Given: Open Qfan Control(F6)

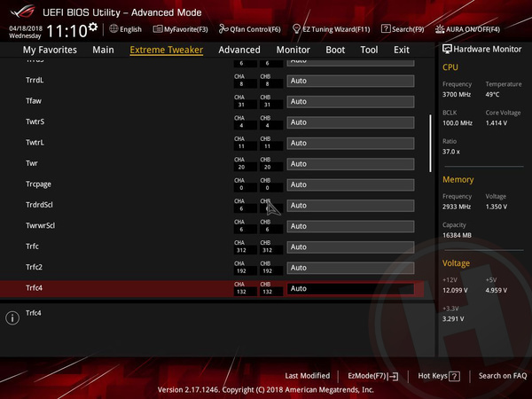Looking at the screenshot, I should tap(250, 29).
